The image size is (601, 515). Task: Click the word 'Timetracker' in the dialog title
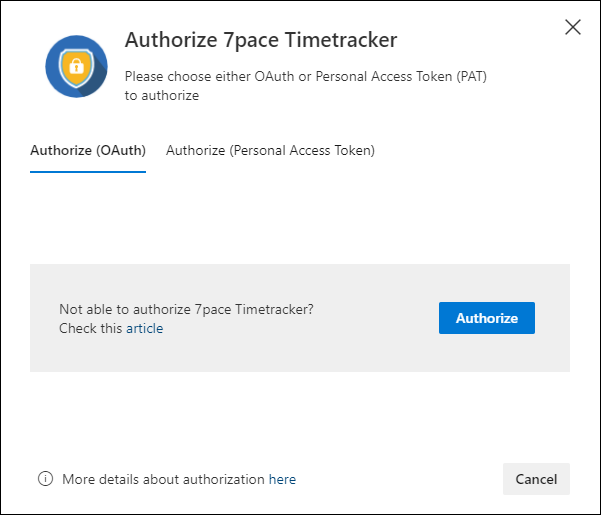[x=341, y=39]
